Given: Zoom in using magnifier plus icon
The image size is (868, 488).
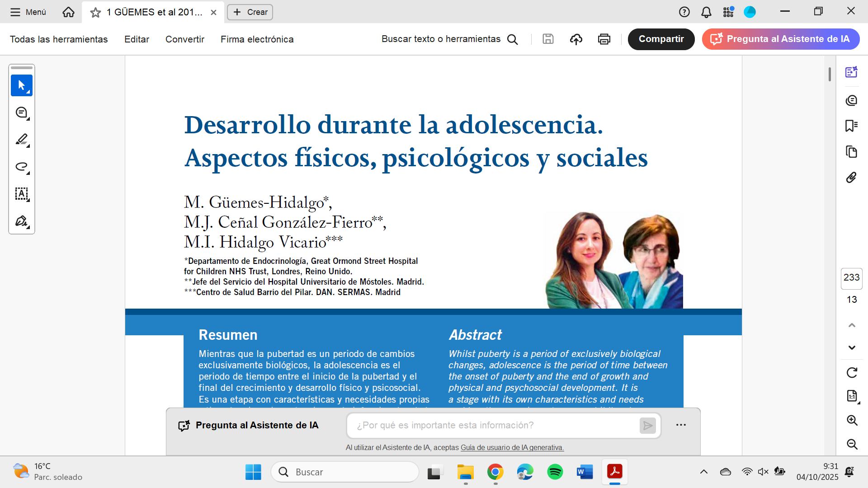Looking at the screenshot, I should (852, 420).
